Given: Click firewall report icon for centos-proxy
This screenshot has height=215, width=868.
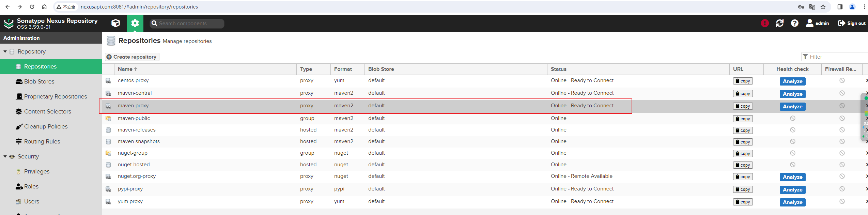Looking at the screenshot, I should click(842, 80).
